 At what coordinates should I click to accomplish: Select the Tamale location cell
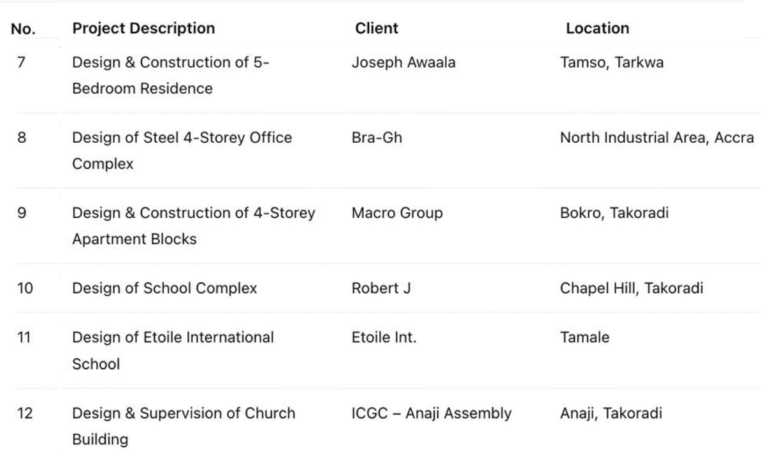pos(584,338)
